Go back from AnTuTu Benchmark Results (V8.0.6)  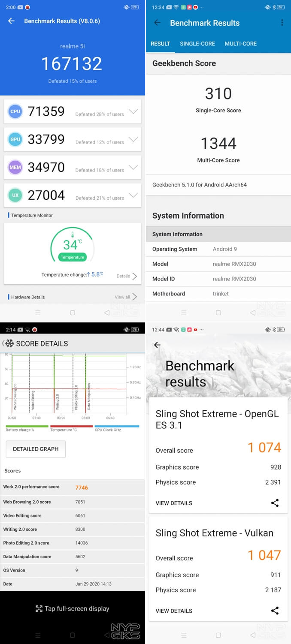[12, 21]
